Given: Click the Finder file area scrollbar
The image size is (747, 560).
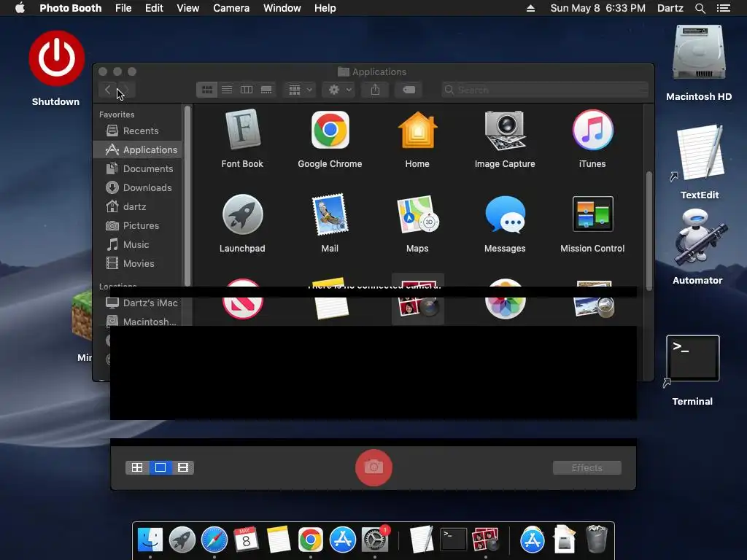Looking at the screenshot, I should point(649,231).
